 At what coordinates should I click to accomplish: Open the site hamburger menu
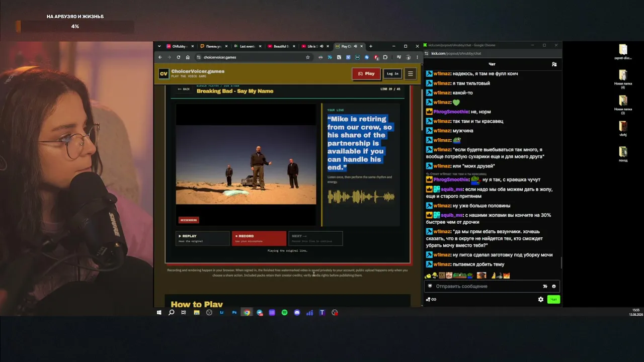[x=410, y=73]
